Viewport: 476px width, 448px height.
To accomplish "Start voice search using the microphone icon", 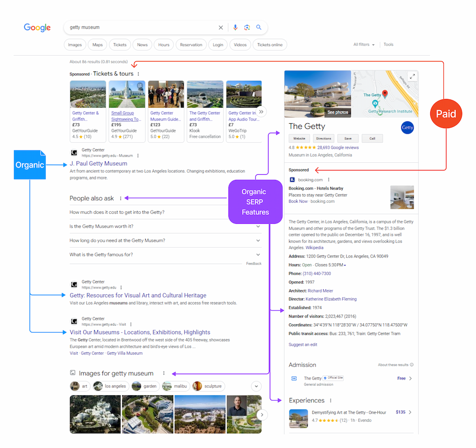I will coord(235,28).
